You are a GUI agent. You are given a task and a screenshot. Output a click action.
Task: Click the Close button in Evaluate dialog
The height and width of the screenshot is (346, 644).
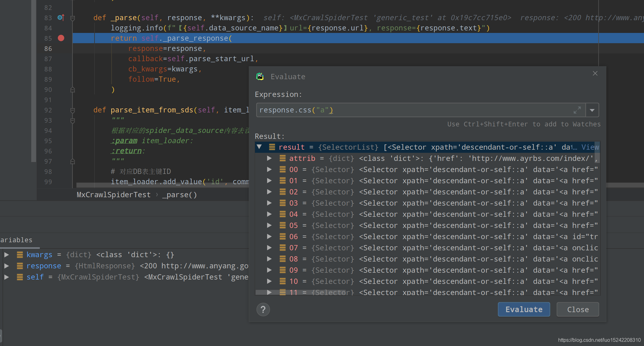pos(578,309)
